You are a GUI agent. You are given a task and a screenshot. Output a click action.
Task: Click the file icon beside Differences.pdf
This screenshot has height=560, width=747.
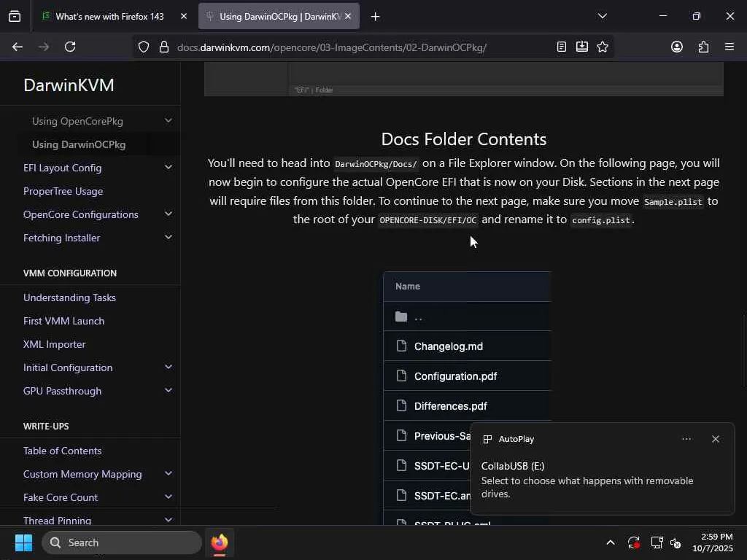coord(402,405)
